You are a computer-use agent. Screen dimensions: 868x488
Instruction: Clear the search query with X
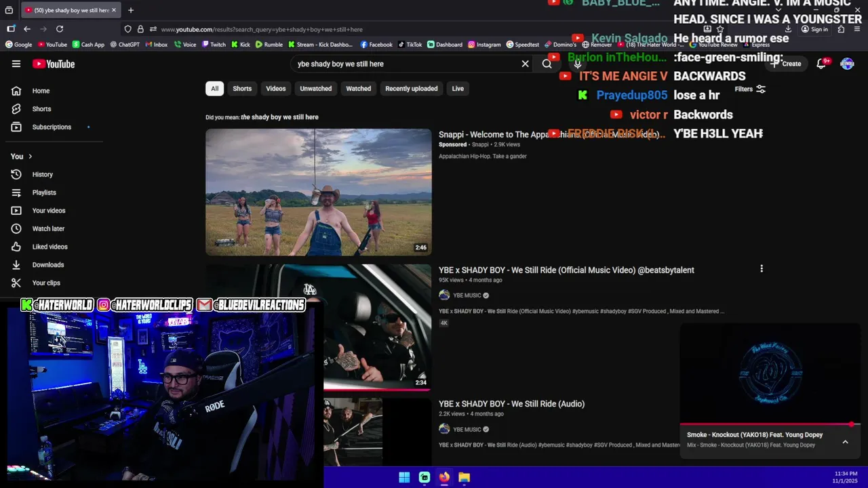tap(525, 64)
